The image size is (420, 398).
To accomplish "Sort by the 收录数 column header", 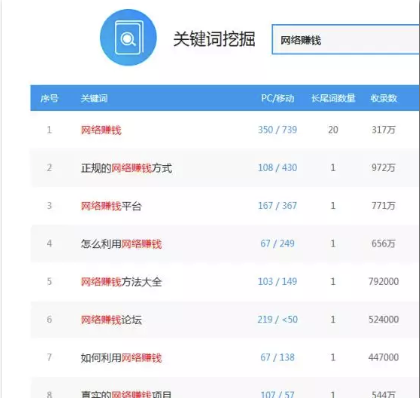I will tap(384, 98).
